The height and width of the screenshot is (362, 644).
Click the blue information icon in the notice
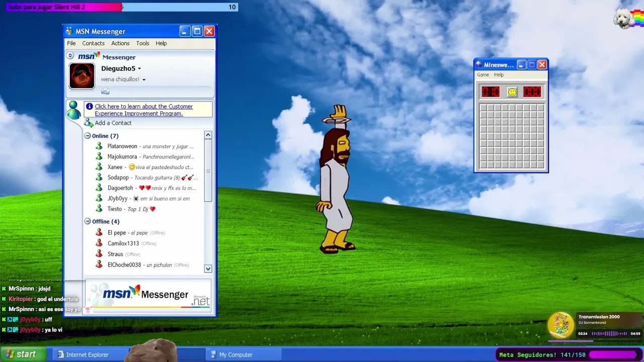pos(90,106)
